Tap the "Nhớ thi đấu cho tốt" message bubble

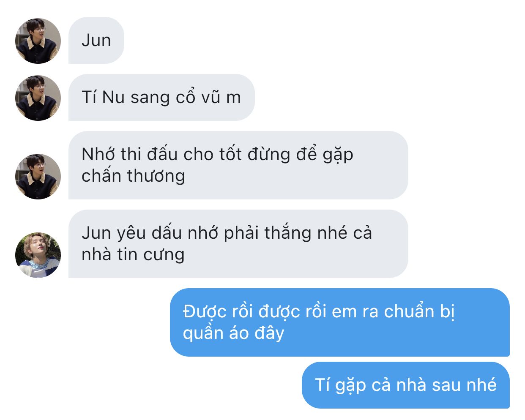[238, 165]
